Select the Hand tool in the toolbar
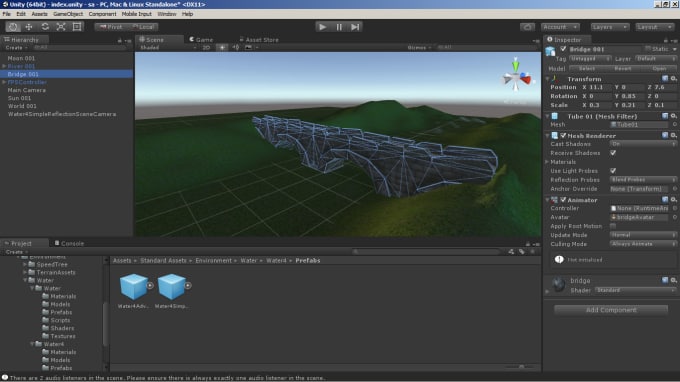 13,27
